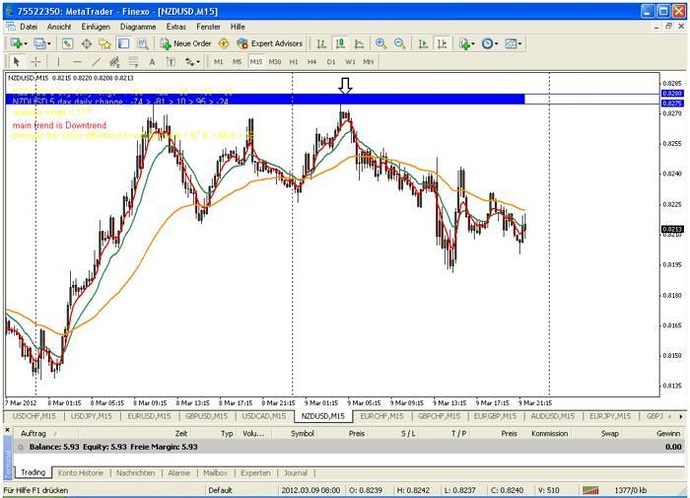The height and width of the screenshot is (498, 690).
Task: Click the Neue Order button
Action: pyautogui.click(x=186, y=44)
